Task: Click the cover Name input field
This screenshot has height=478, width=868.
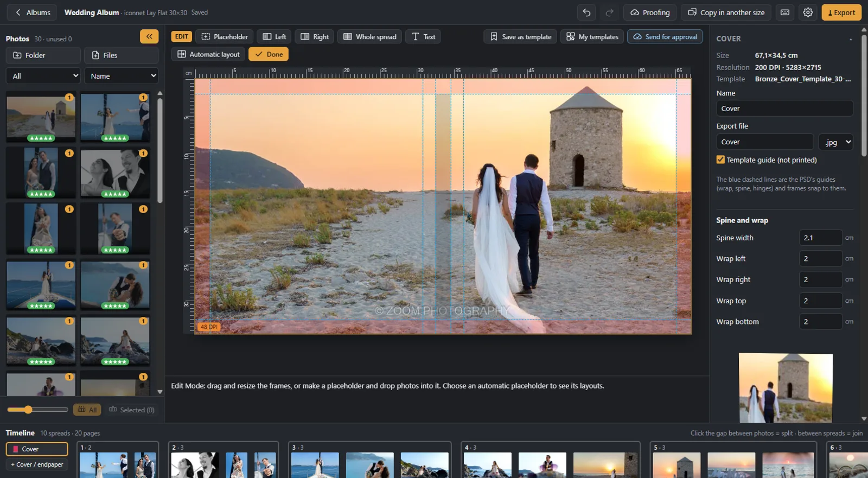Action: click(784, 109)
